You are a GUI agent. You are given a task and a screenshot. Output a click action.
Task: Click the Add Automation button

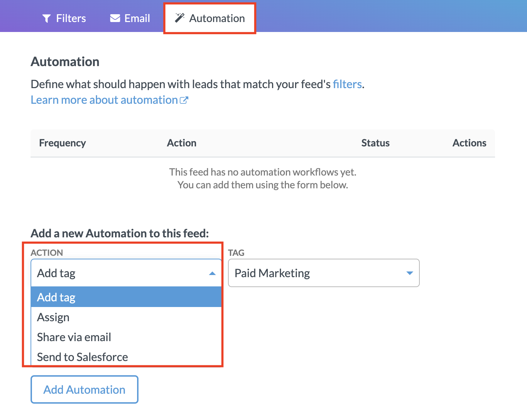pos(85,389)
